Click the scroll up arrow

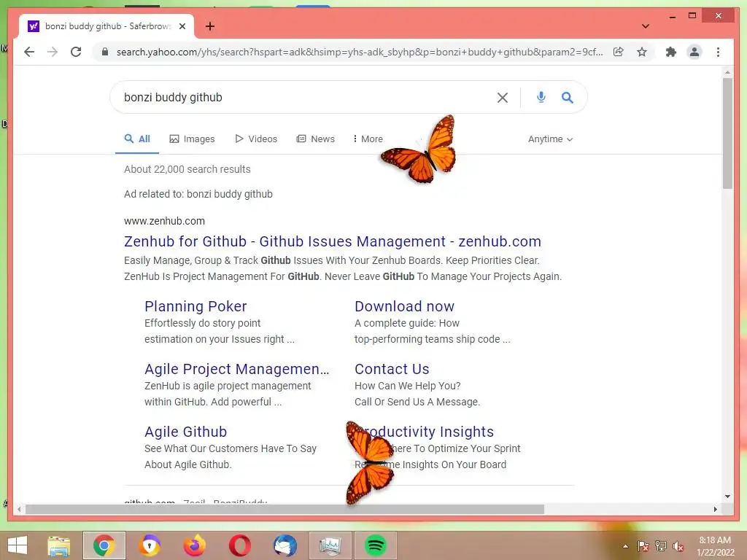point(727,73)
